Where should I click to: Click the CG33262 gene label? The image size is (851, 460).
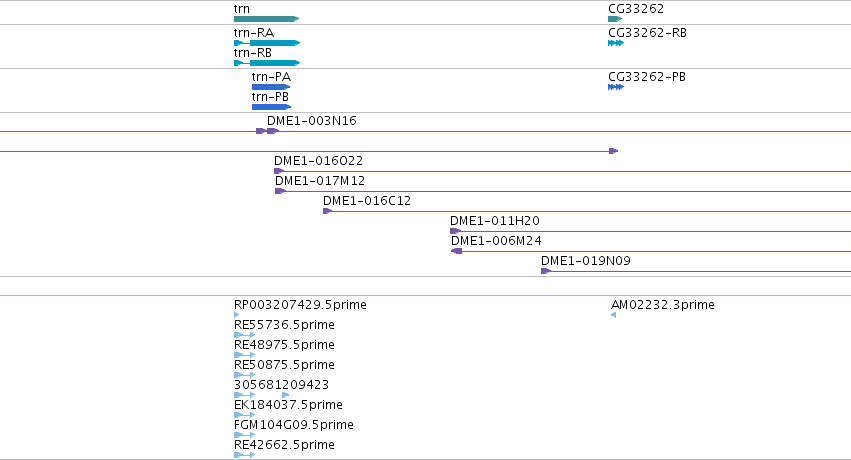636,9
